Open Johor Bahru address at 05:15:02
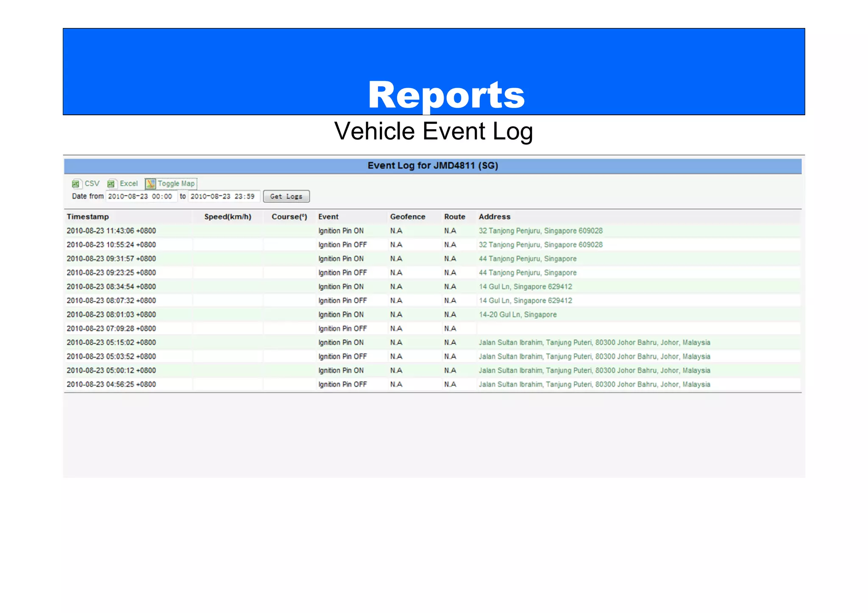This screenshot has height=613, width=868. click(x=595, y=342)
